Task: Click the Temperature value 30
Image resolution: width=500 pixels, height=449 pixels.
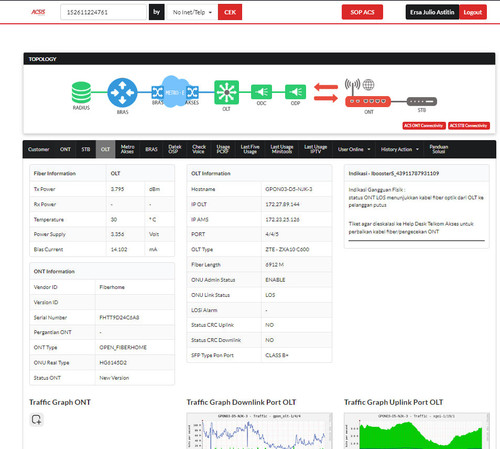Action: coord(114,220)
